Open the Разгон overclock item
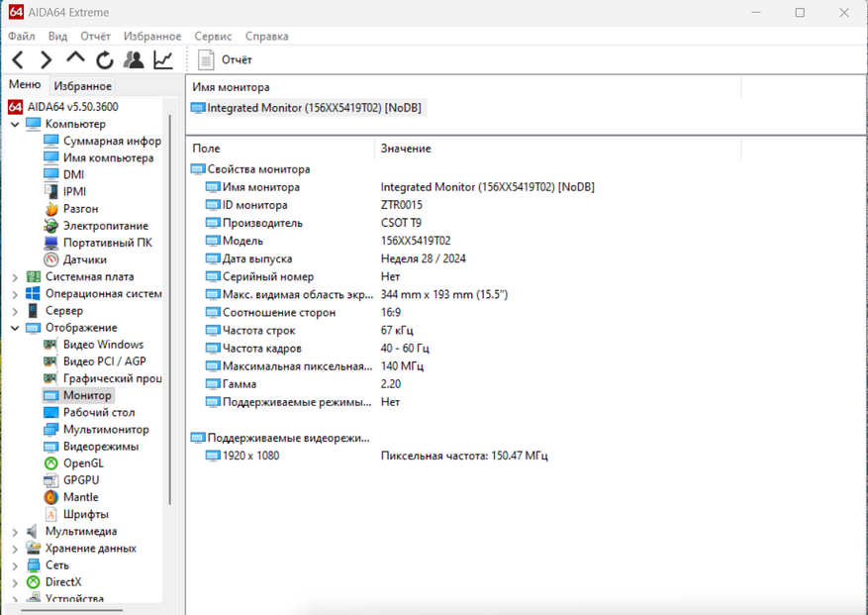The height and width of the screenshot is (615, 868). pyautogui.click(x=80, y=209)
